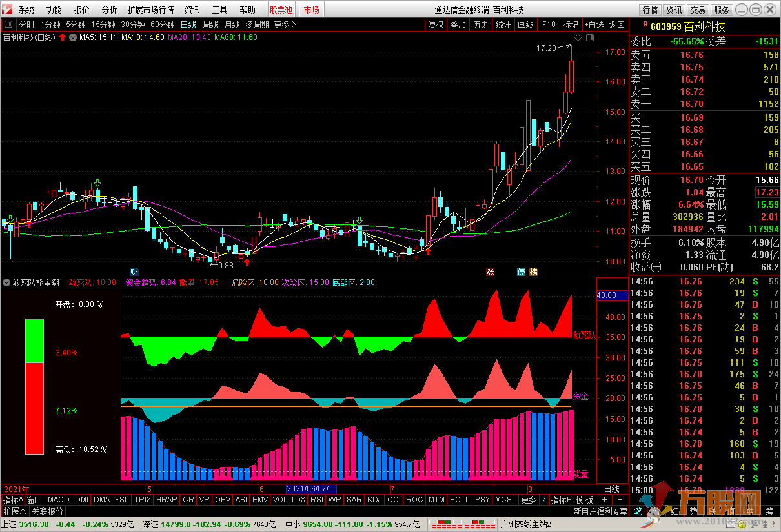Select the BOLL indicator tab
781x532 pixels.
460,500
